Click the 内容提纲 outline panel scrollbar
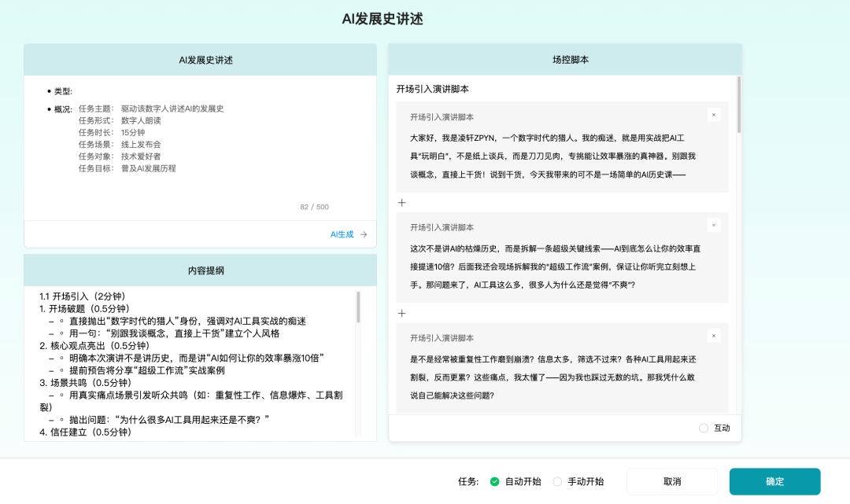 [x=358, y=308]
